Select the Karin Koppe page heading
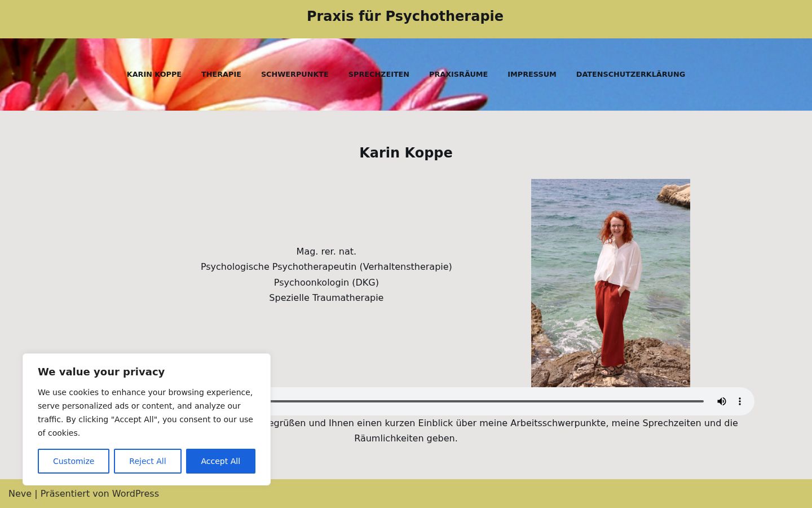The width and height of the screenshot is (812, 508). pyautogui.click(x=406, y=153)
